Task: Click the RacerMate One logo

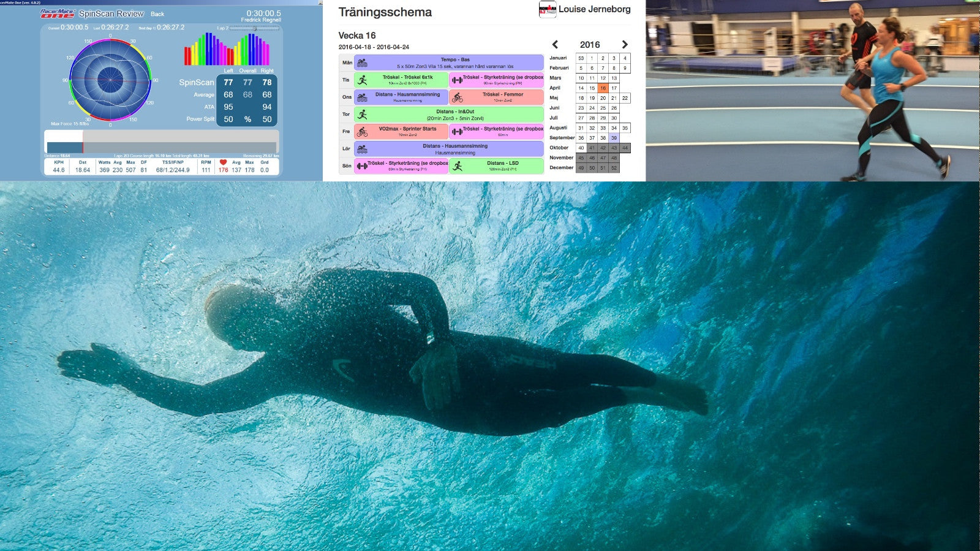Action: (57, 13)
